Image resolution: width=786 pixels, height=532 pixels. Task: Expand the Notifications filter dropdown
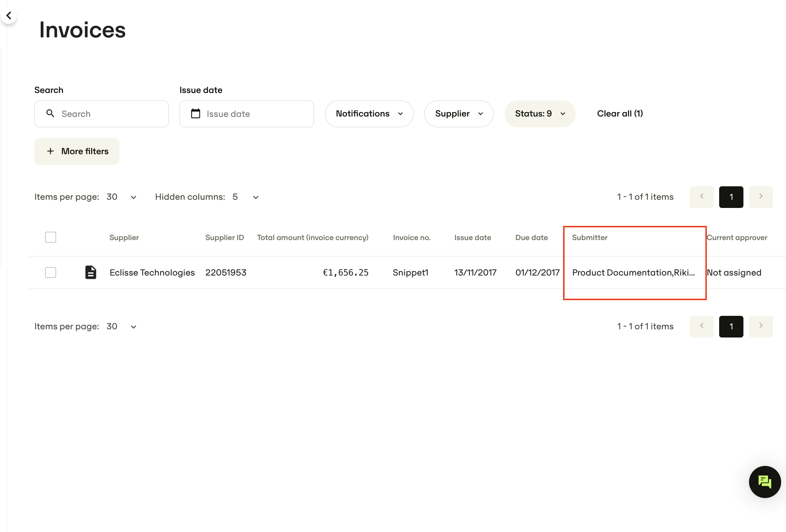click(x=369, y=113)
